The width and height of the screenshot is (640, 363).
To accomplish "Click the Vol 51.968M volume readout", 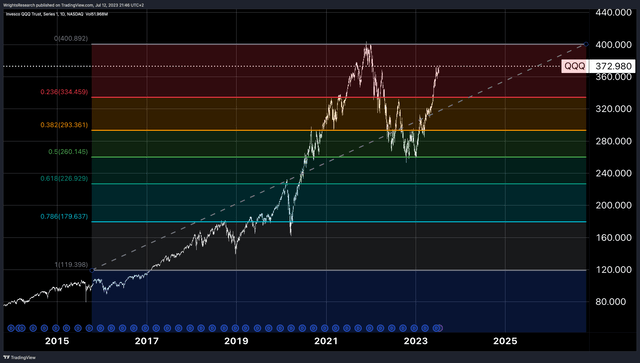I will (x=97, y=14).
